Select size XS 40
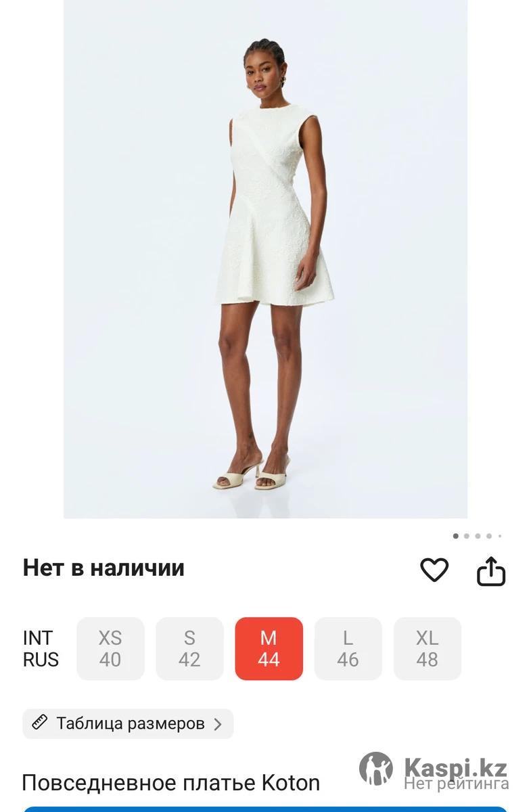Screen dimensions: 531x812 click(x=110, y=648)
